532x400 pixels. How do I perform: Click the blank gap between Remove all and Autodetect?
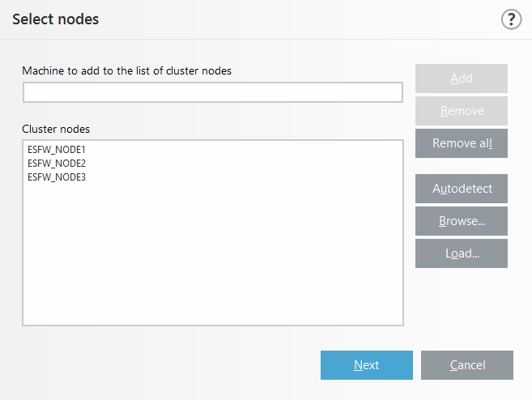[x=462, y=166]
